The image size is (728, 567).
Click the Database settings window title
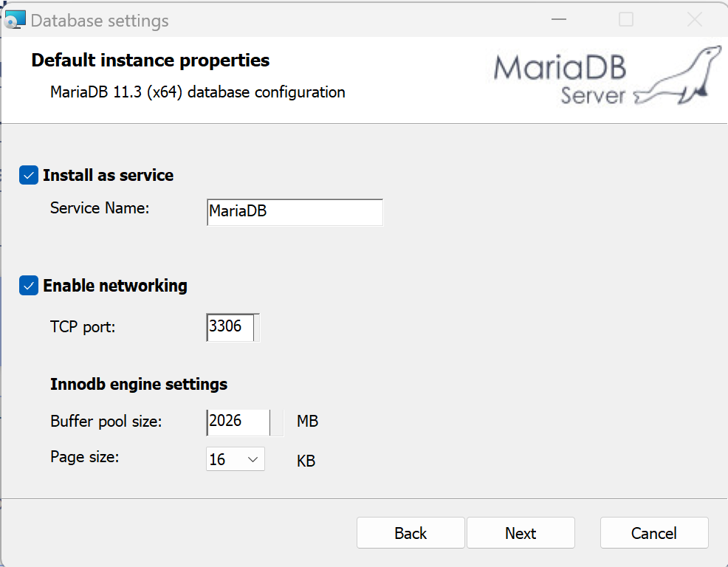click(x=100, y=21)
